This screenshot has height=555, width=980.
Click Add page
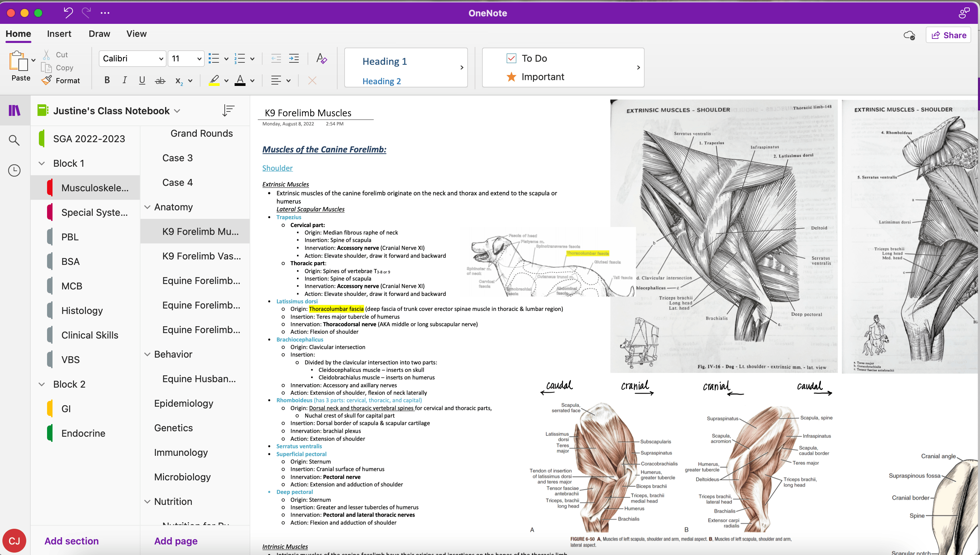point(176,541)
